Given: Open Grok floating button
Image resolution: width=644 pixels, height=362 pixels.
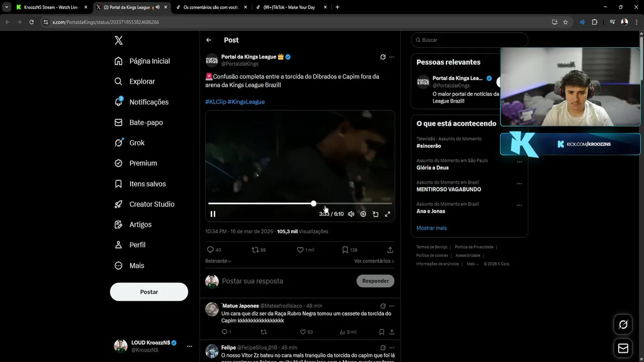Looking at the screenshot, I should click(623, 325).
